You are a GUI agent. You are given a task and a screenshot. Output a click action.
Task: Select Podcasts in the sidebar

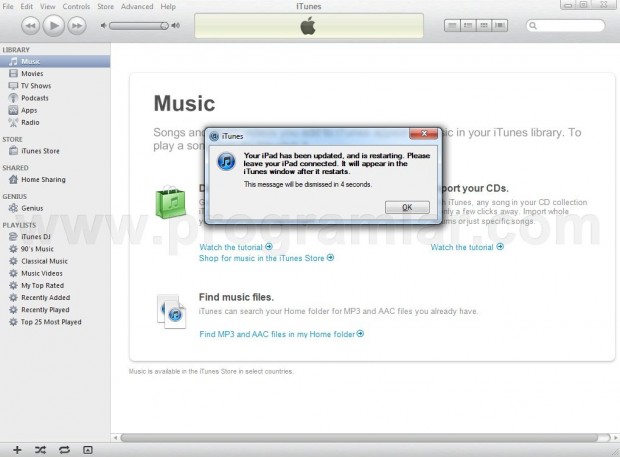pyautogui.click(x=35, y=98)
